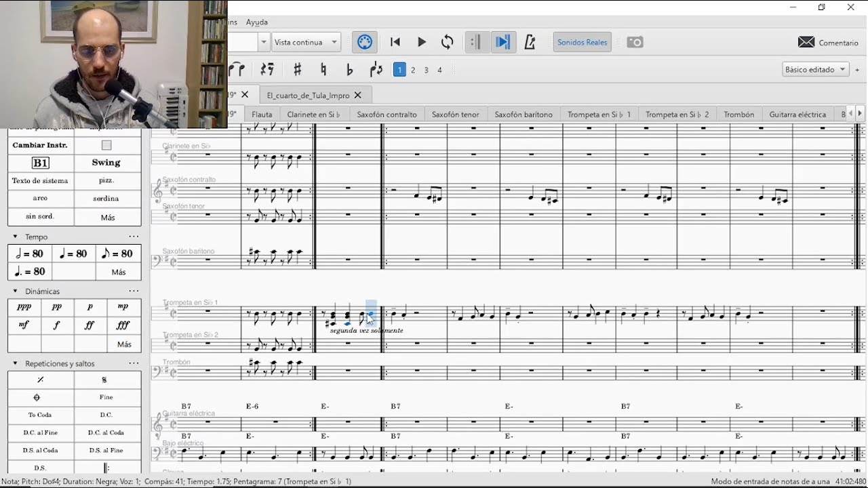
Task: Open the Guitarra eléctrica part tab
Action: tap(798, 114)
